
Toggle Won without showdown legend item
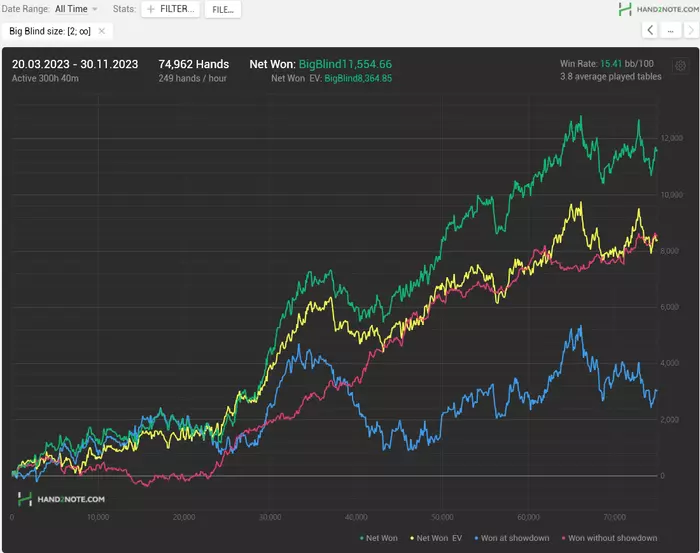click(609, 538)
